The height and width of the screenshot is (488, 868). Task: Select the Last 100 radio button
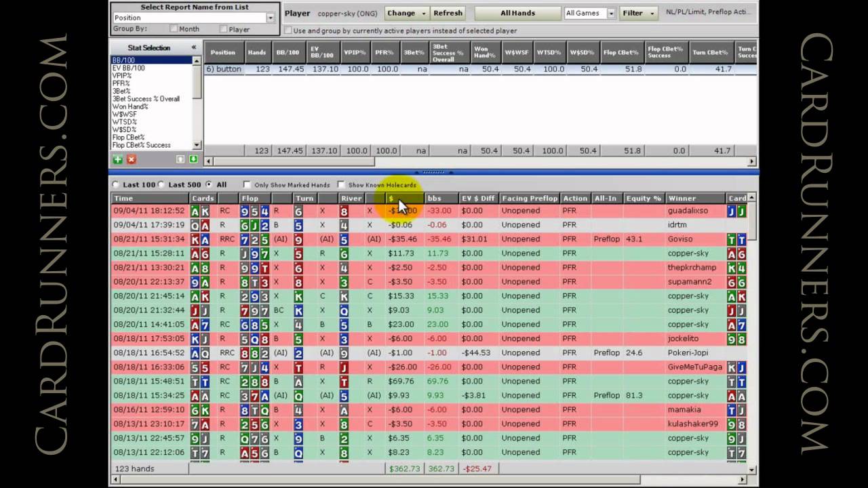tap(115, 184)
